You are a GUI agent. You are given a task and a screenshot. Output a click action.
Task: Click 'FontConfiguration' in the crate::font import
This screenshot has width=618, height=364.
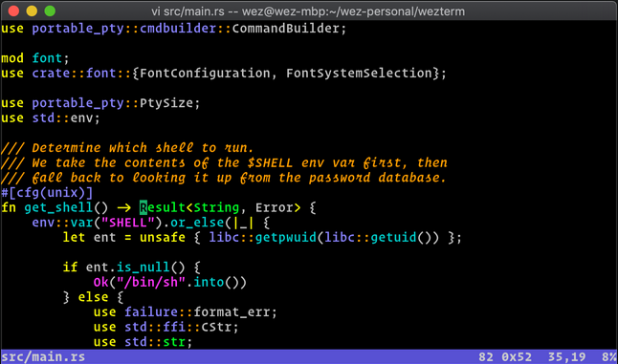(x=205, y=74)
